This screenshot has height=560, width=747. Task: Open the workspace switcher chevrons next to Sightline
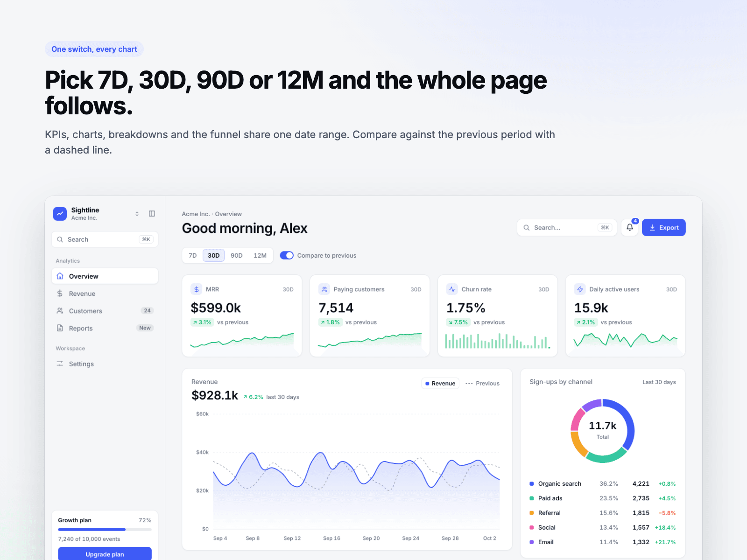(137, 214)
